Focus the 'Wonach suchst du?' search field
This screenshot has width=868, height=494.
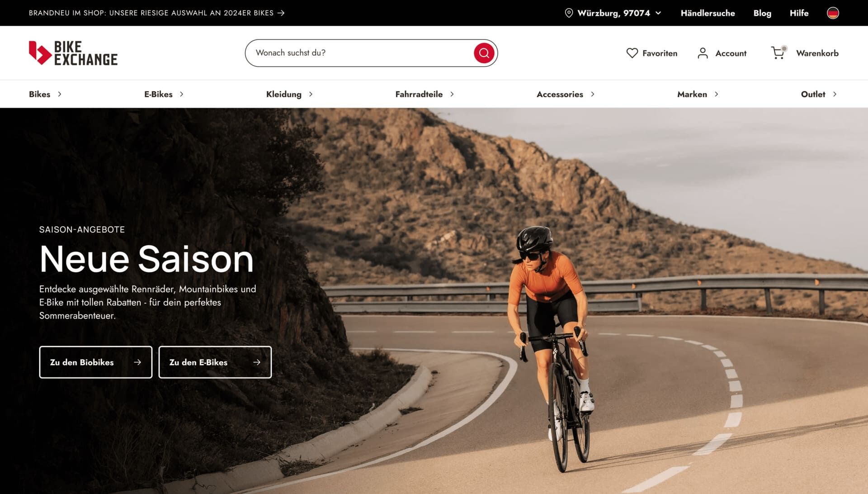(x=359, y=53)
